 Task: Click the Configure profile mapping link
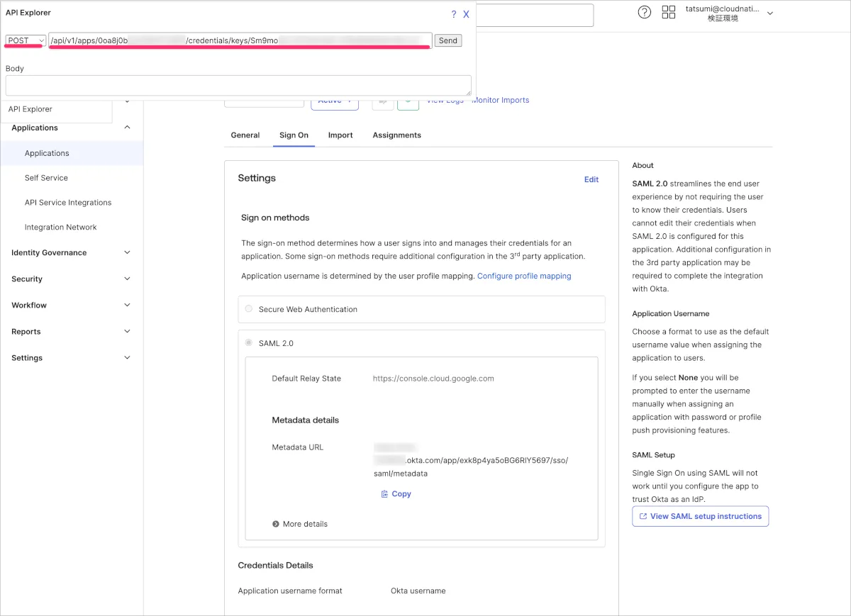click(523, 276)
